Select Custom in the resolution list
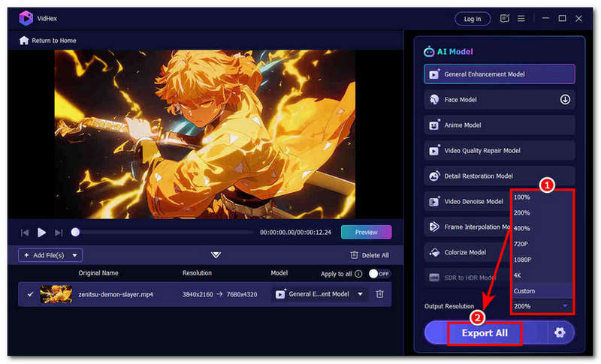Screen dimensions: 601x364 click(x=524, y=290)
